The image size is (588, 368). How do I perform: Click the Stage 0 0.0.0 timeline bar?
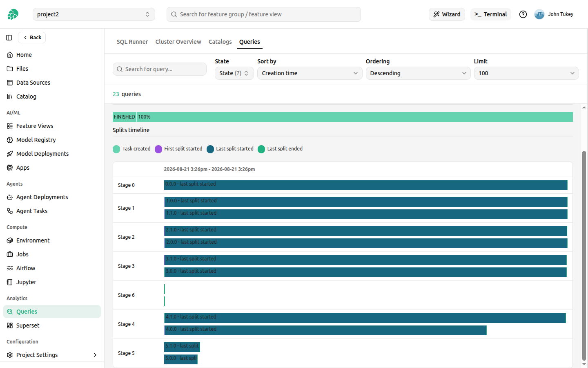[x=366, y=185]
